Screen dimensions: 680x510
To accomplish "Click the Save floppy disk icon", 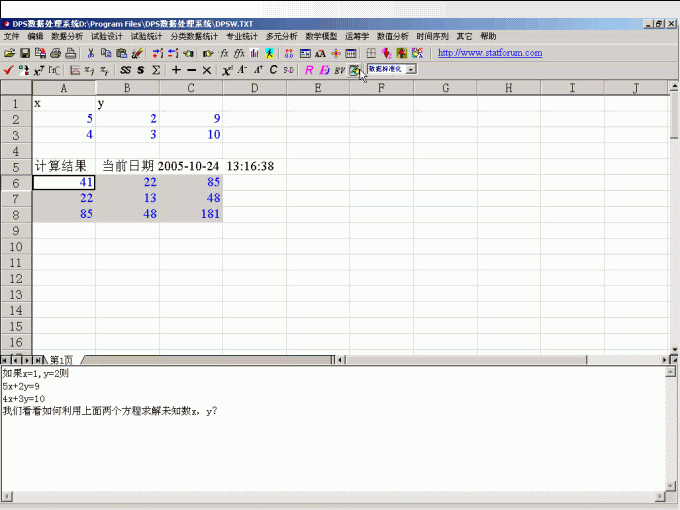I will [x=24, y=53].
